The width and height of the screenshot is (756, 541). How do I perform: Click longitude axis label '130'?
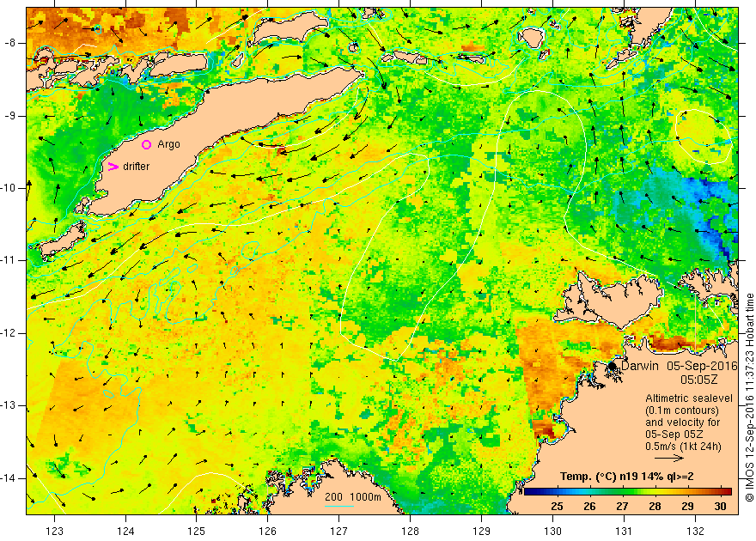coord(552,532)
